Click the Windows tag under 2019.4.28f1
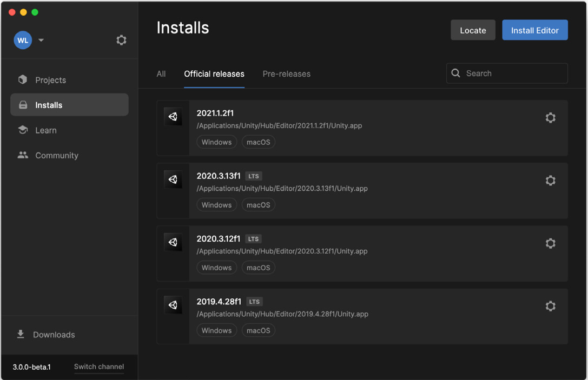 tap(217, 330)
